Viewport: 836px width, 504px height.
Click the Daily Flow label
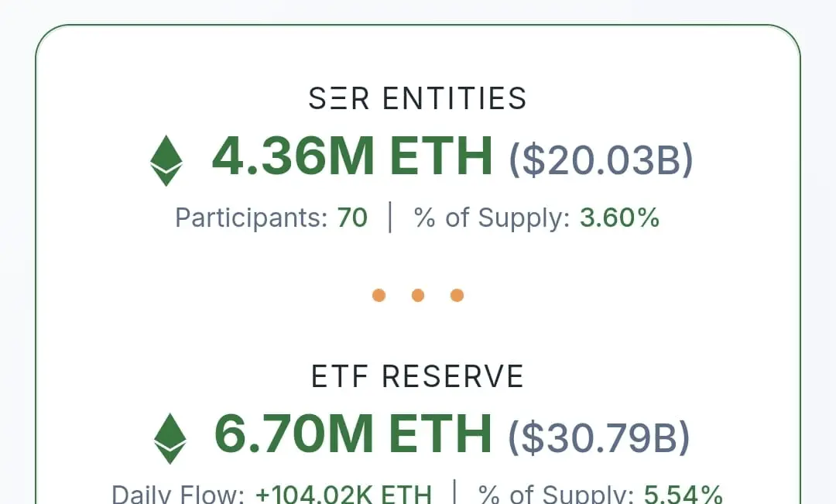(x=178, y=495)
